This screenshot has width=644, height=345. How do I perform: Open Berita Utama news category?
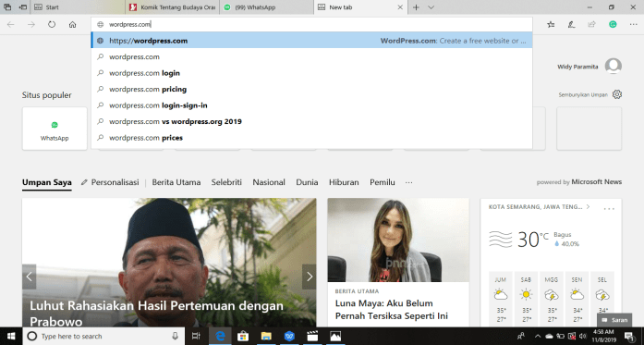pos(176,182)
